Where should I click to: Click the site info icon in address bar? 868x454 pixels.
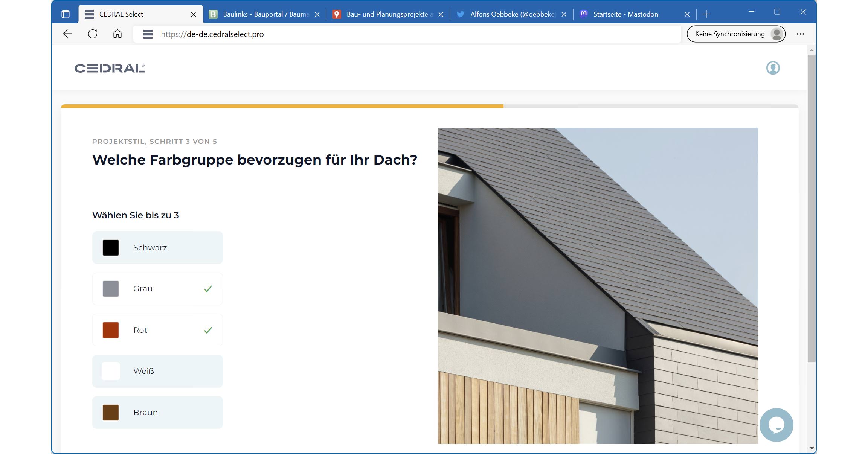pos(148,34)
